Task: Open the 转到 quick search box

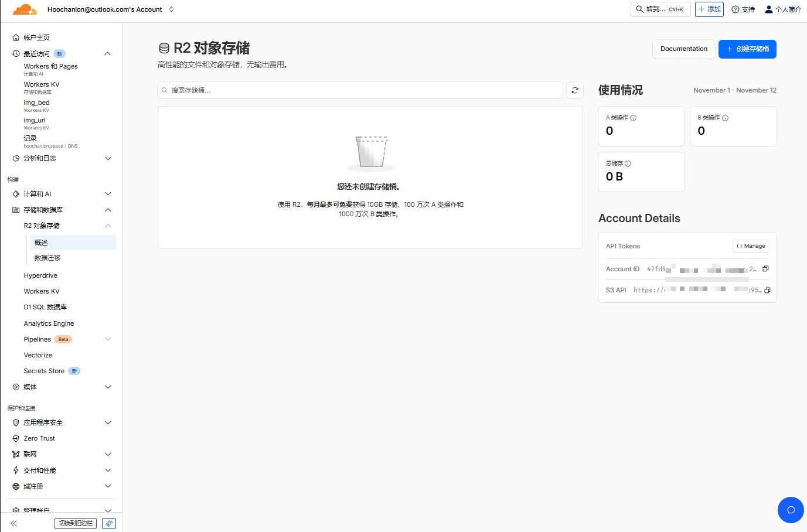Action: [660, 9]
